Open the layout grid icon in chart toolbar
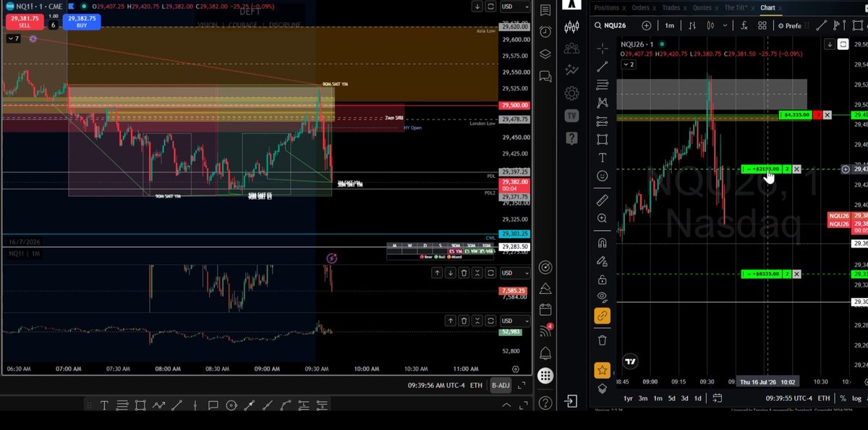The image size is (868, 430). tap(762, 25)
